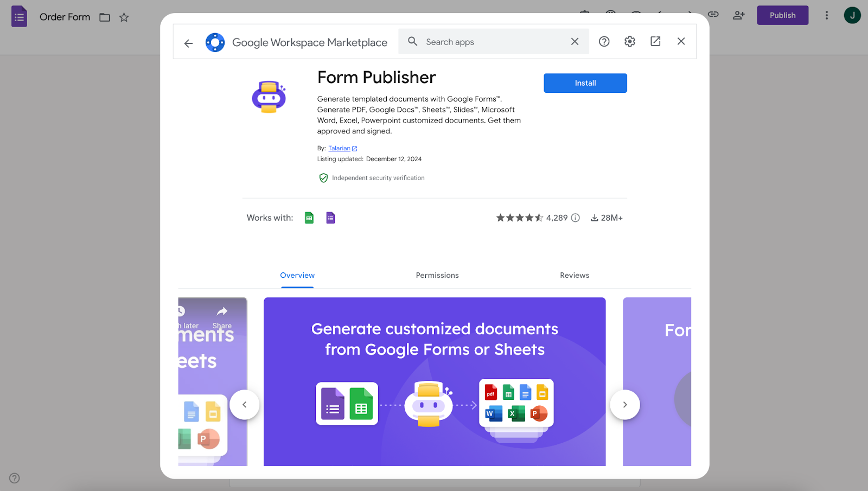Image resolution: width=868 pixels, height=491 pixels.
Task: Click the search magnifier icon
Action: [x=412, y=41]
